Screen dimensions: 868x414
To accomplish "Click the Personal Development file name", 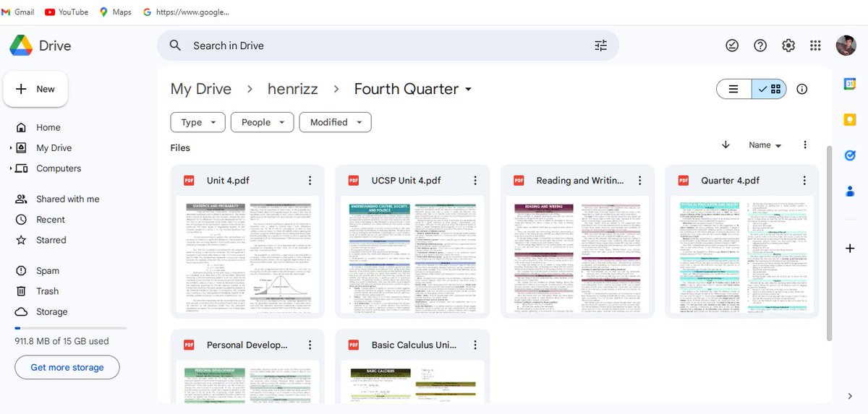I will 247,345.
